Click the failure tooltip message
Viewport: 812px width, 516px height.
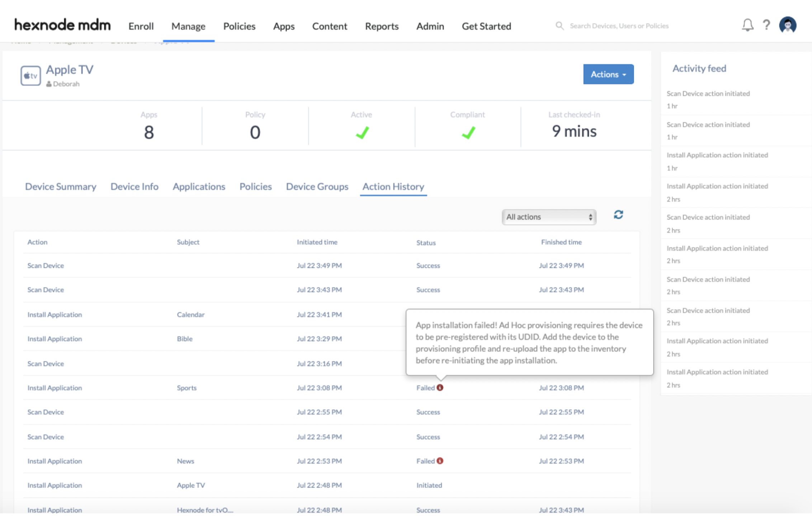click(529, 343)
